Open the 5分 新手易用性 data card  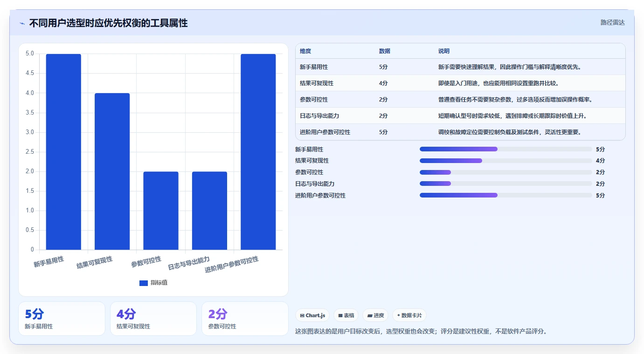[x=62, y=319]
